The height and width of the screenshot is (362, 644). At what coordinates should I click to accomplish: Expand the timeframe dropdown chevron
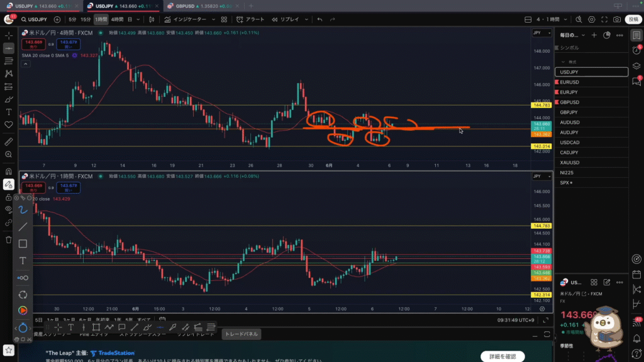click(138, 19)
